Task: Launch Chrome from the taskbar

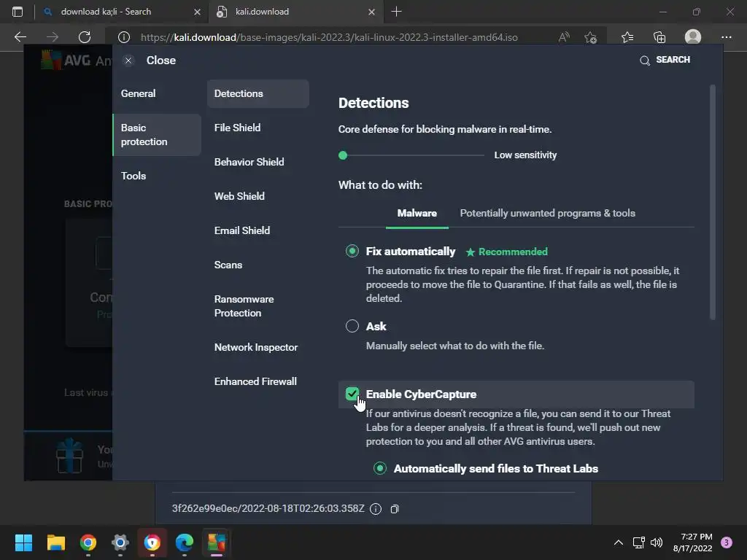Action: click(x=88, y=542)
